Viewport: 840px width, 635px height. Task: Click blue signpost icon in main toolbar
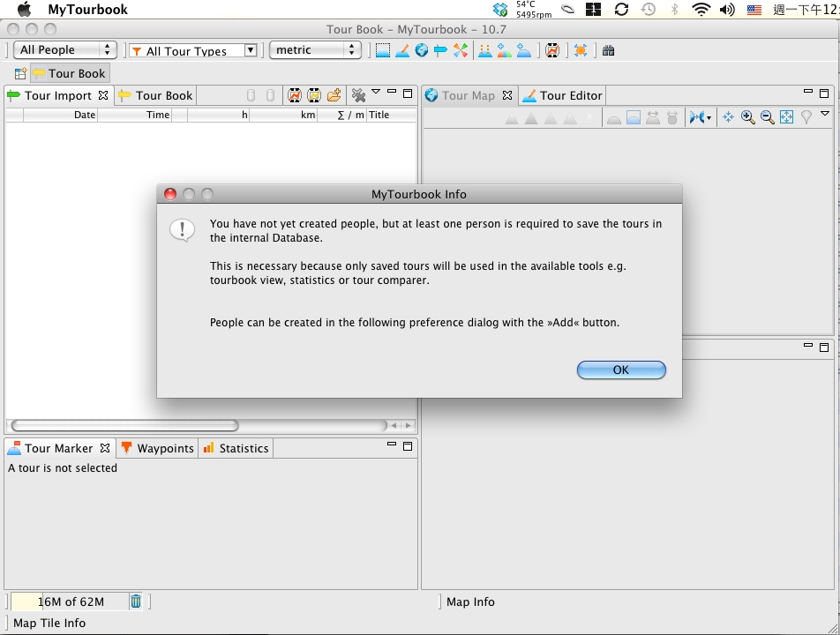click(440, 51)
